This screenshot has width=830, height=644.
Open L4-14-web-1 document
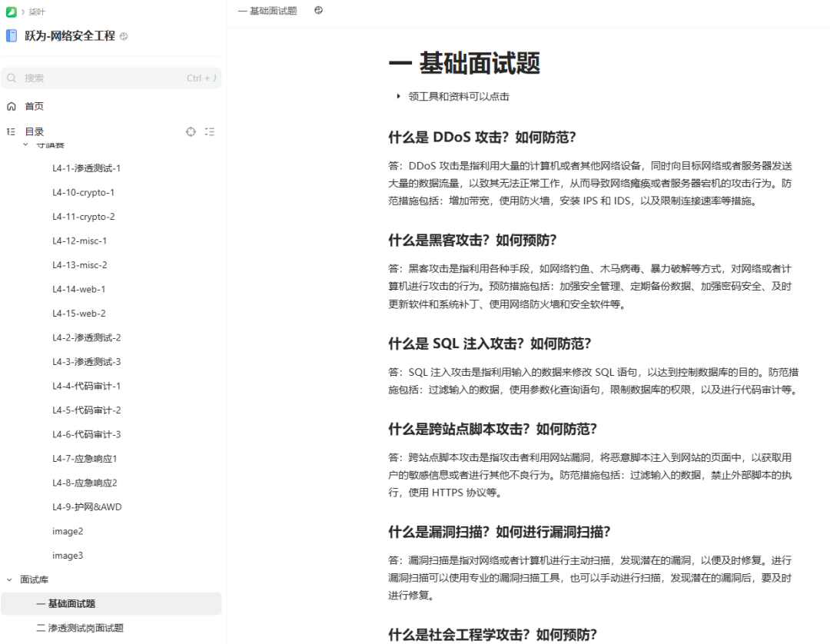[79, 290]
